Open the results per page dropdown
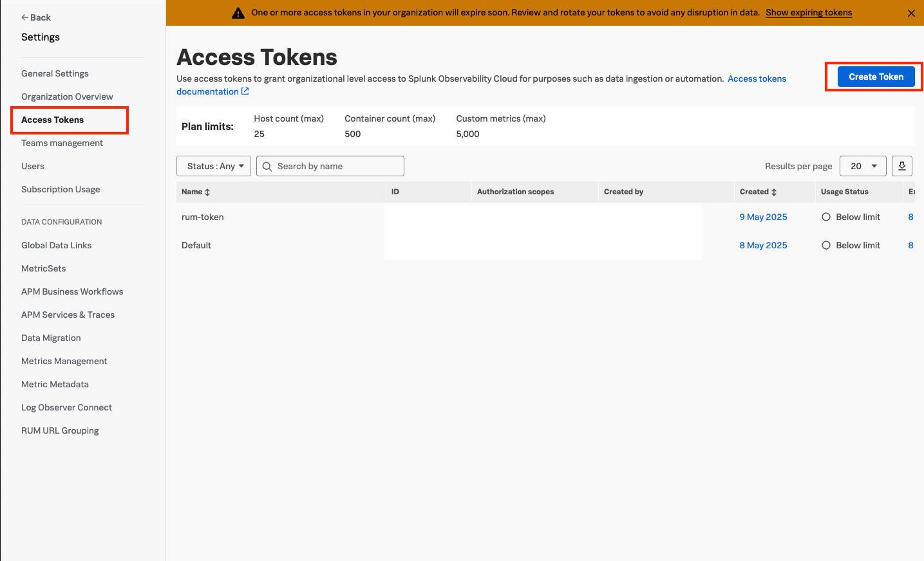Viewport: 924px width, 561px height. pyautogui.click(x=863, y=166)
